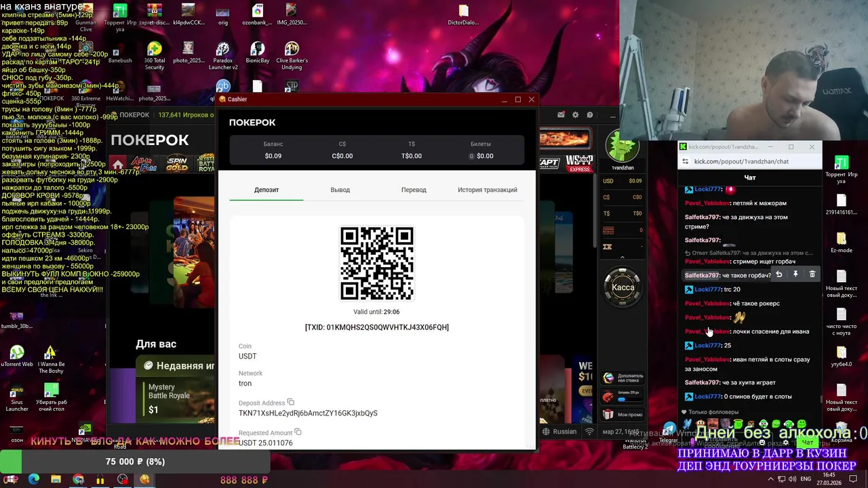Open the I Wanna Be The Boshy icon

51,360
